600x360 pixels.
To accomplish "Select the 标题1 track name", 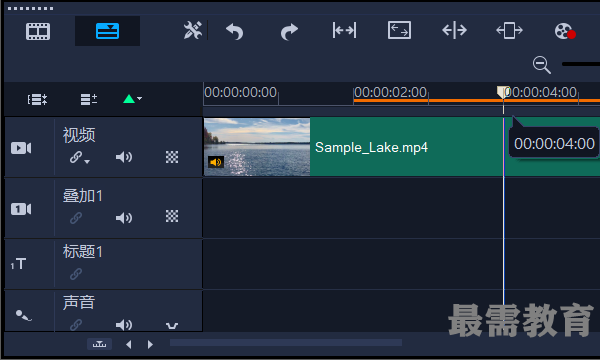I will click(83, 251).
